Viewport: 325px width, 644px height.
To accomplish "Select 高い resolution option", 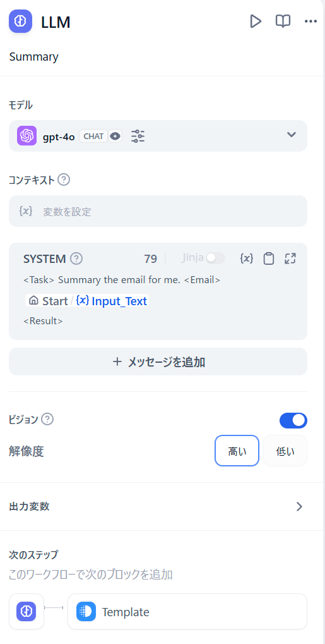I will coord(237,451).
